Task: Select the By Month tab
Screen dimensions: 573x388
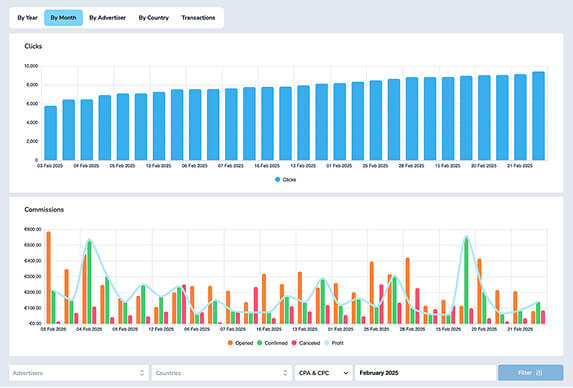Action: click(63, 18)
